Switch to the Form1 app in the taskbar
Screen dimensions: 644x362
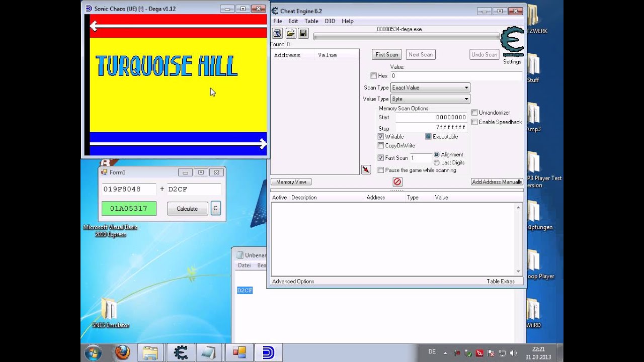[239, 353]
